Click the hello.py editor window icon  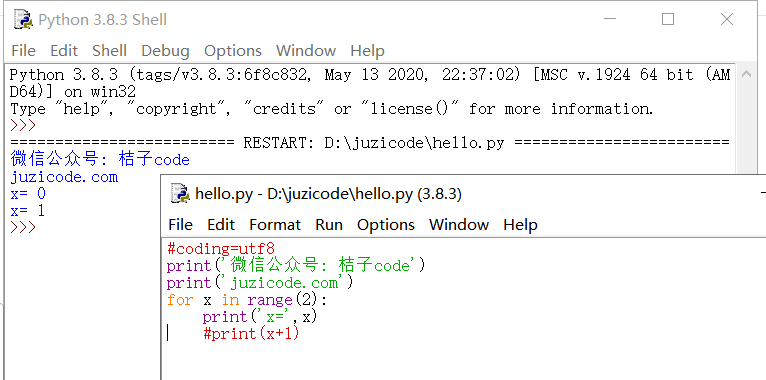(x=180, y=194)
